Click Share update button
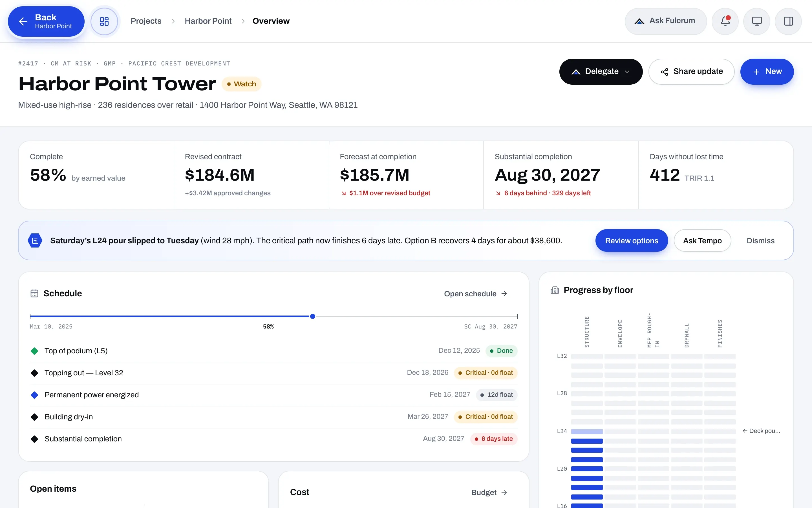 pyautogui.click(x=691, y=72)
